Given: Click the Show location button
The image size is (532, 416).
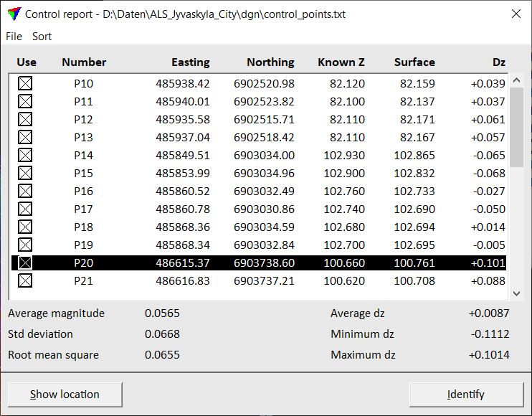Looking at the screenshot, I should [65, 394].
